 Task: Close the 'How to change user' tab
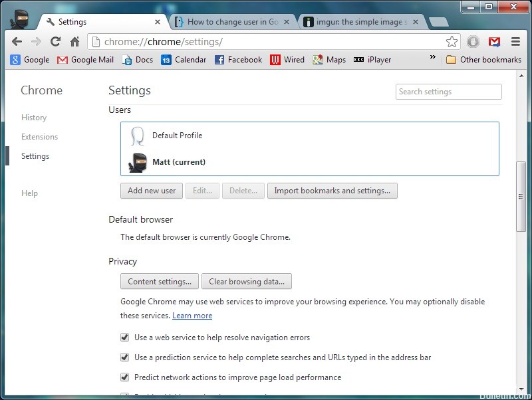(287, 22)
